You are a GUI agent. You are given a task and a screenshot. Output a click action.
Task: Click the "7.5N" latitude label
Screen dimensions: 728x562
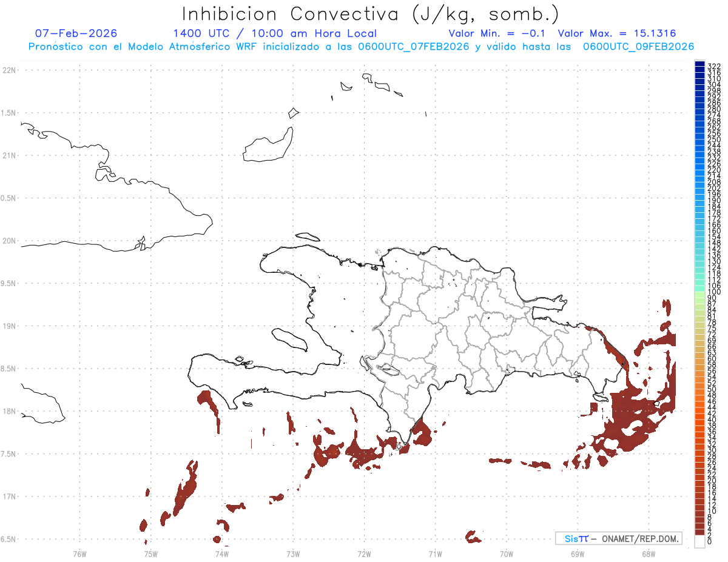click(8, 454)
